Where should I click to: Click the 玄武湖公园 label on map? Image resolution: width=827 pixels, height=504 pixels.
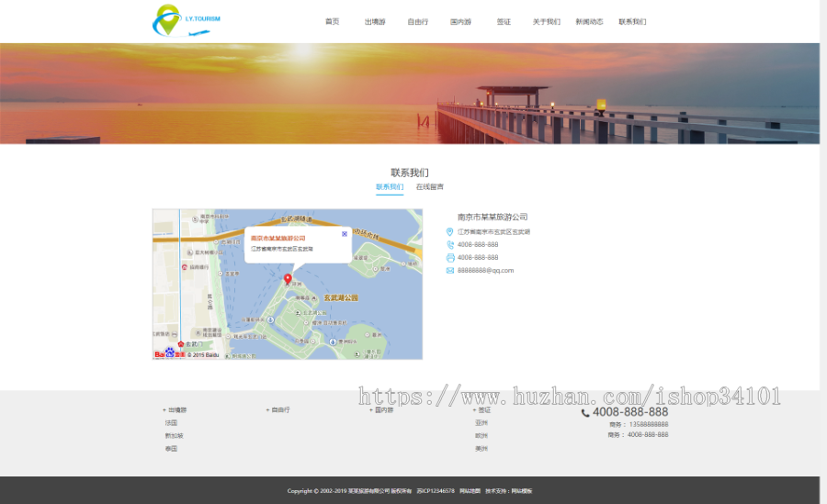[x=341, y=297]
